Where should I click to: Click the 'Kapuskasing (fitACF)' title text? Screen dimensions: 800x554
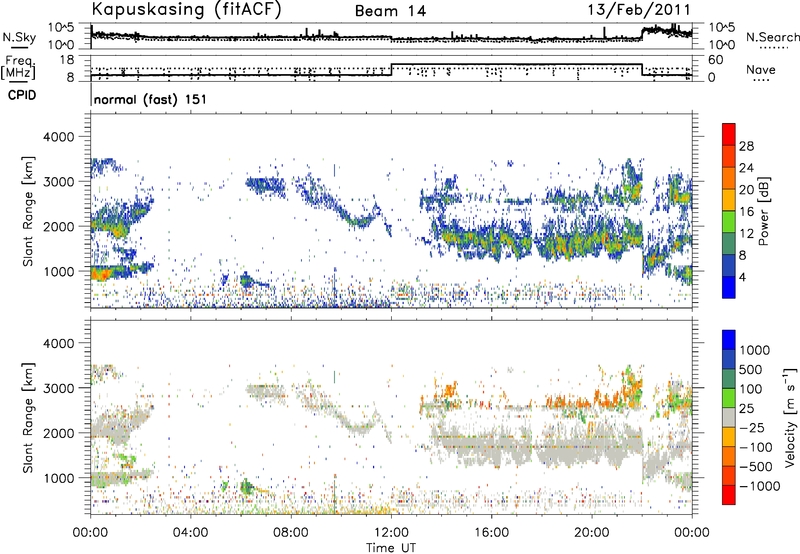186,9
